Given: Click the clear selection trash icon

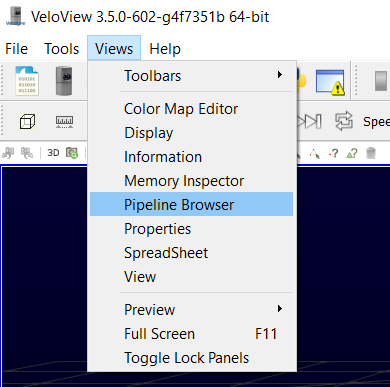Looking at the screenshot, I should pyautogui.click(x=371, y=153).
